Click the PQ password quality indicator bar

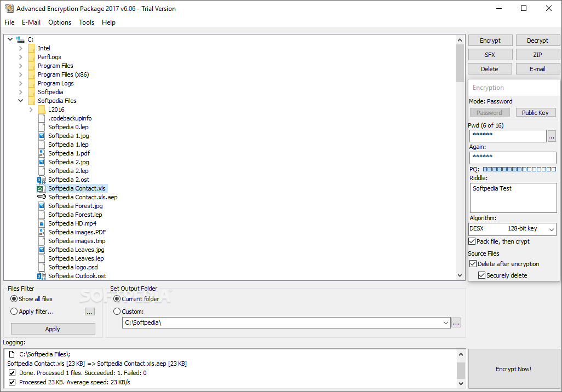tap(519, 169)
